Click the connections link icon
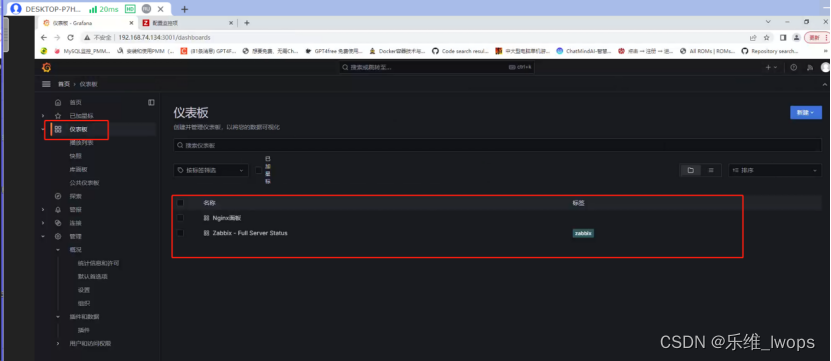Screen dimensions: 831x361 click(x=58, y=223)
